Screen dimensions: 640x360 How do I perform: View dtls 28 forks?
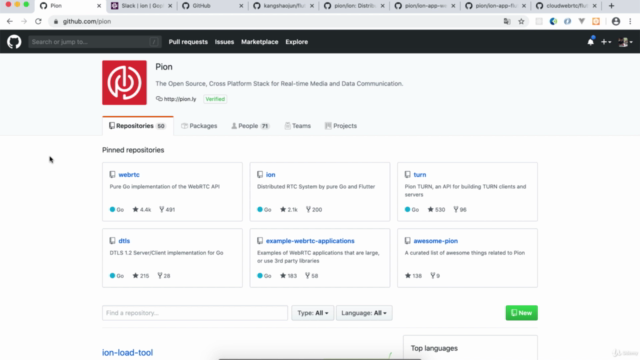(164, 276)
